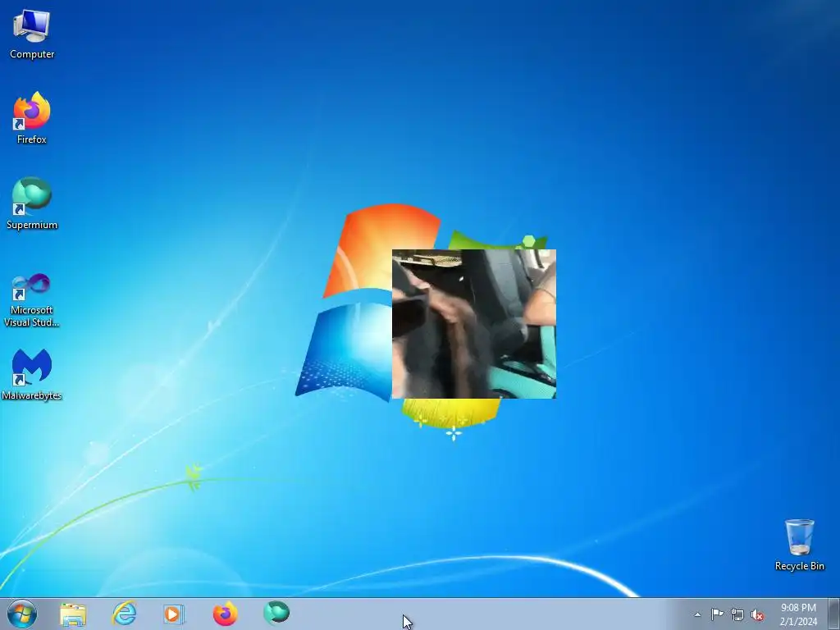Viewport: 840px width, 630px height.
Task: Open the Windows Start menu orb
Action: [22, 614]
